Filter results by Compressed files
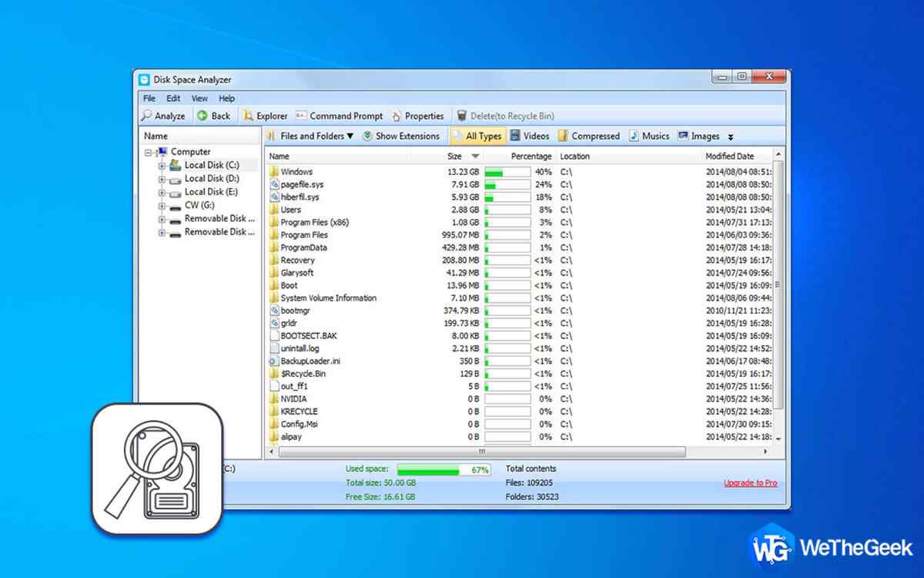 coord(589,136)
